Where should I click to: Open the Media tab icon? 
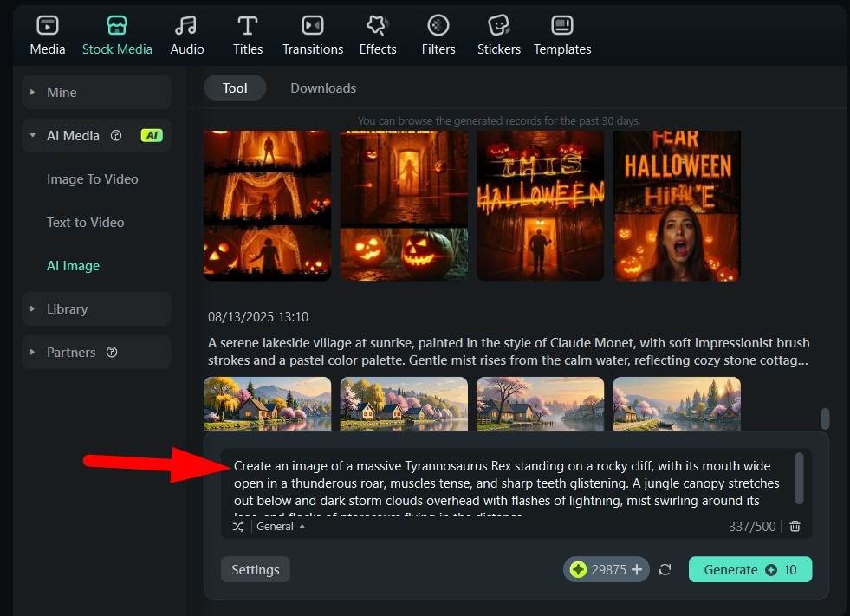[47, 25]
